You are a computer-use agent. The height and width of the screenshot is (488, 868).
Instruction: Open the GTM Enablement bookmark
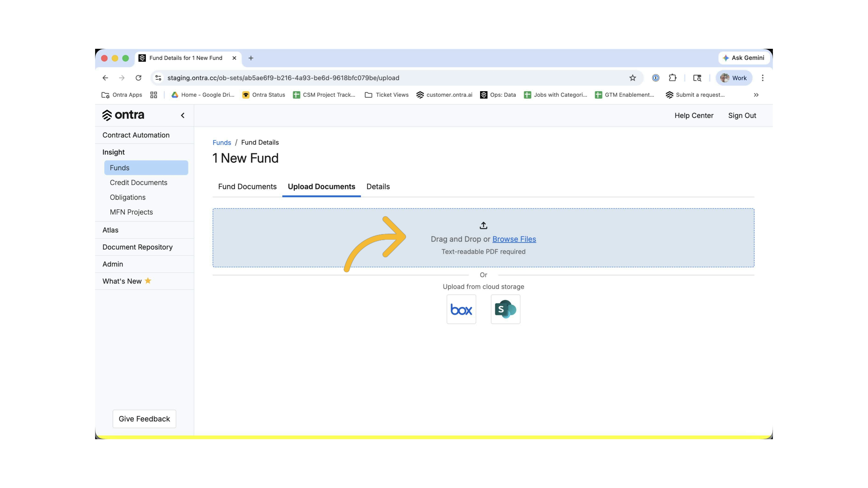[624, 95]
